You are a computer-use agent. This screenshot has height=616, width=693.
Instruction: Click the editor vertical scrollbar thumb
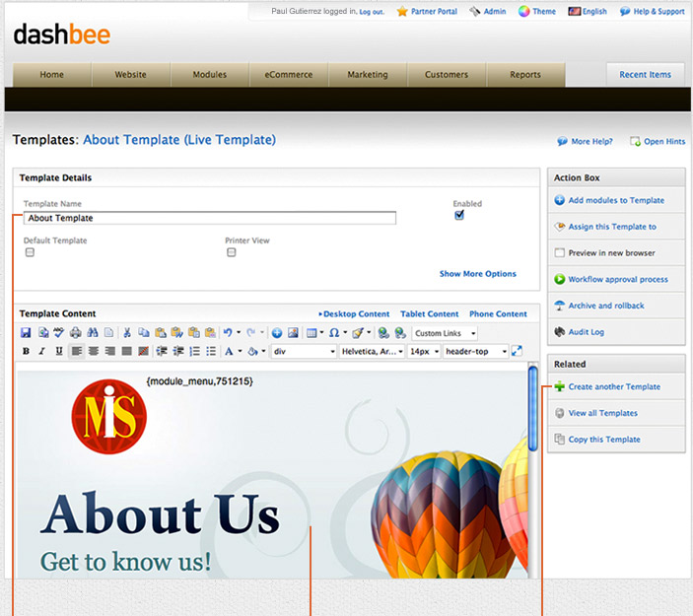pos(533,409)
